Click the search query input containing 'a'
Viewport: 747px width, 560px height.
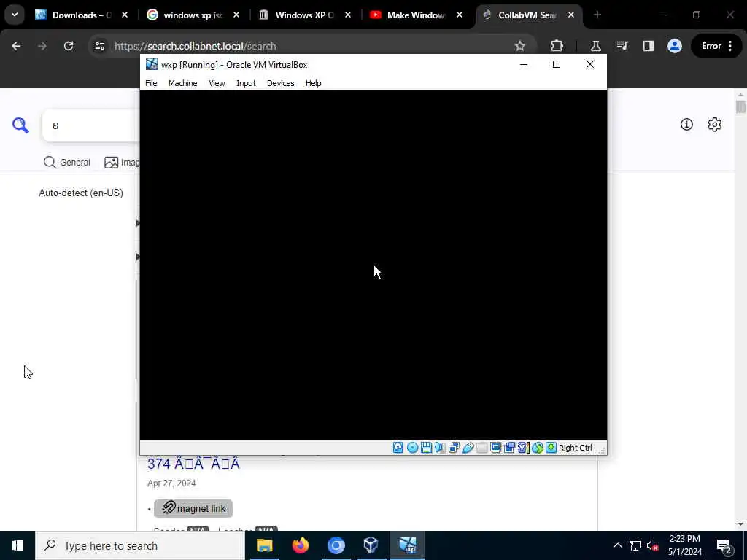coord(90,125)
